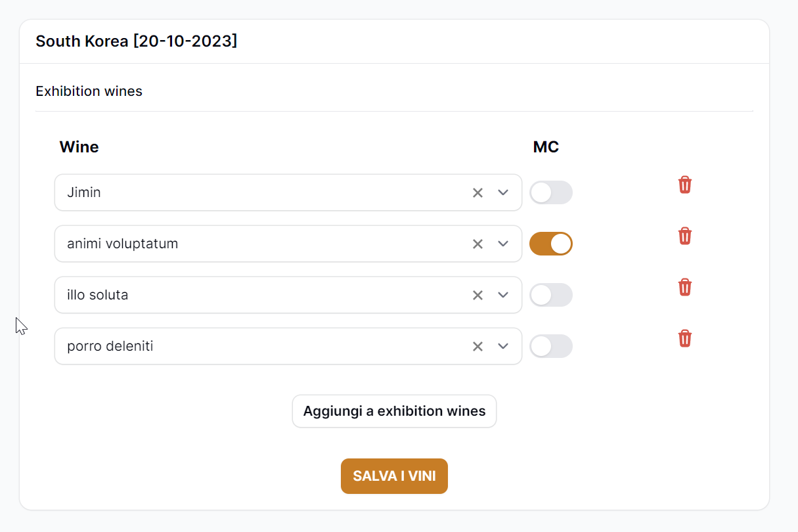The width and height of the screenshot is (798, 532).
Task: Remove the animi voluptatum row via trash icon
Action: 685,236
